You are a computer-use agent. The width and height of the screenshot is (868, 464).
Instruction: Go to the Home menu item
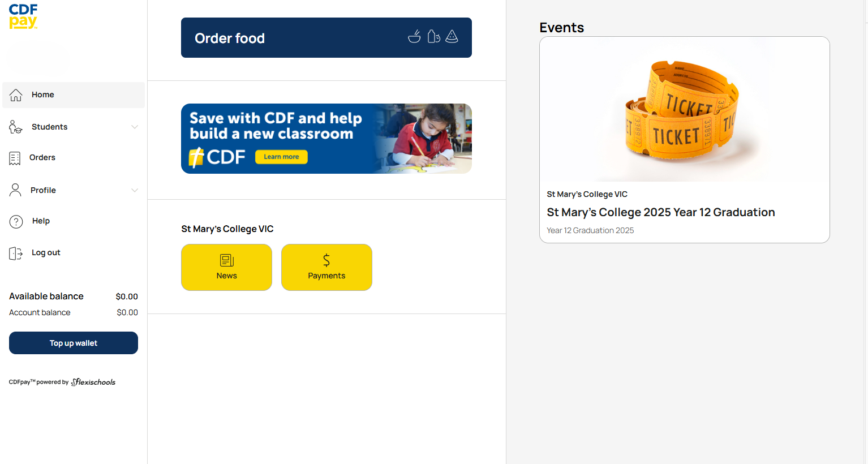pos(43,94)
